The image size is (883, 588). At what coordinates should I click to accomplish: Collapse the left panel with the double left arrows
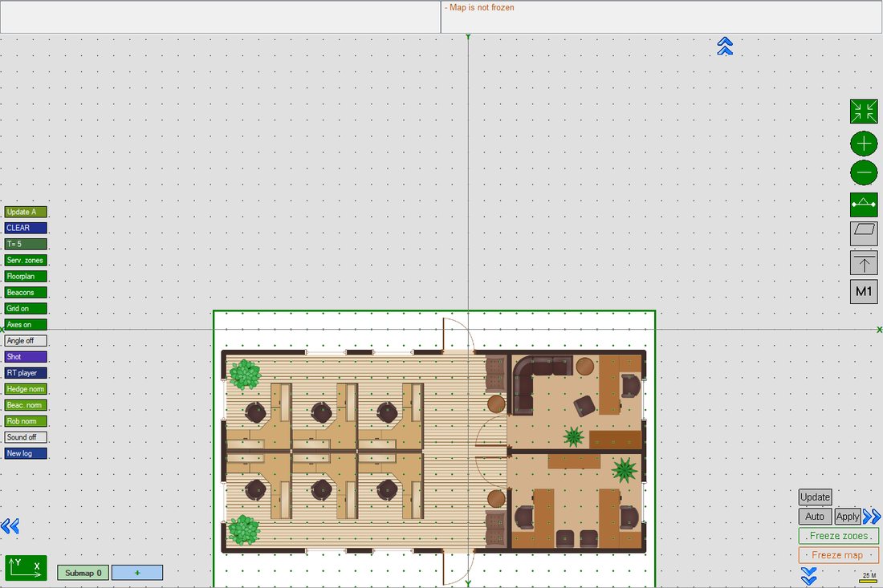click(x=10, y=526)
